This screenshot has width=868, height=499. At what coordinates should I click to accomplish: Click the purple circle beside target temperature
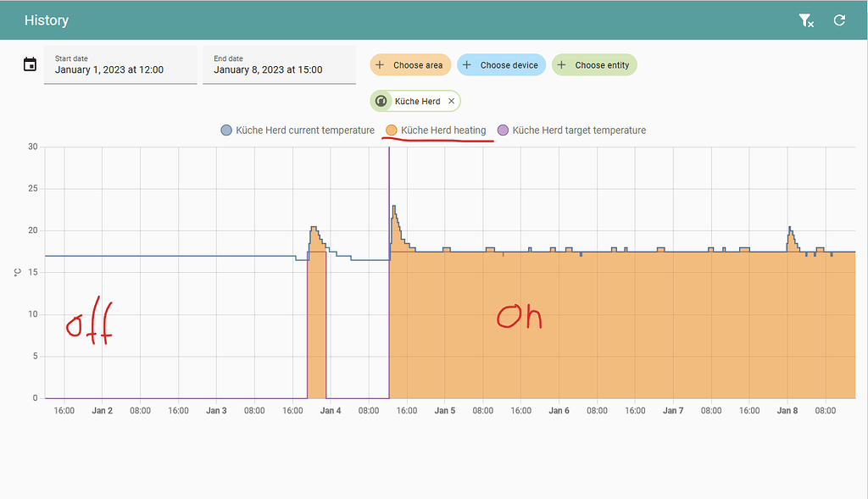pos(503,130)
